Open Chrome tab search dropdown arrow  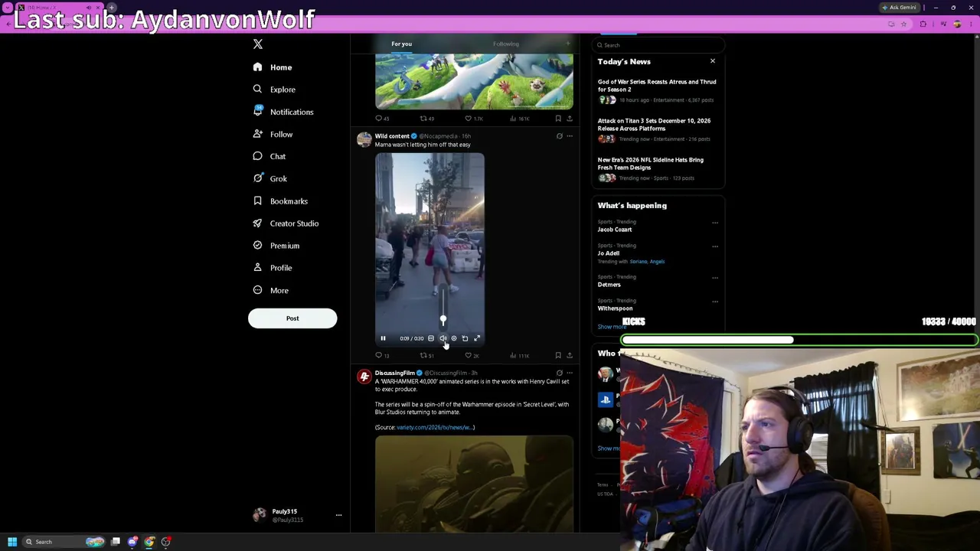(x=8, y=8)
